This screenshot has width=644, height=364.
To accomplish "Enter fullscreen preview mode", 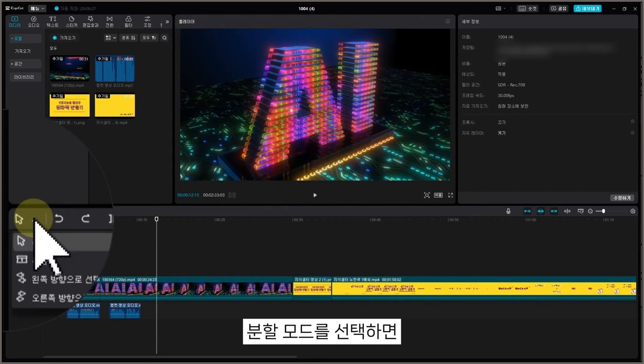I will [x=450, y=195].
